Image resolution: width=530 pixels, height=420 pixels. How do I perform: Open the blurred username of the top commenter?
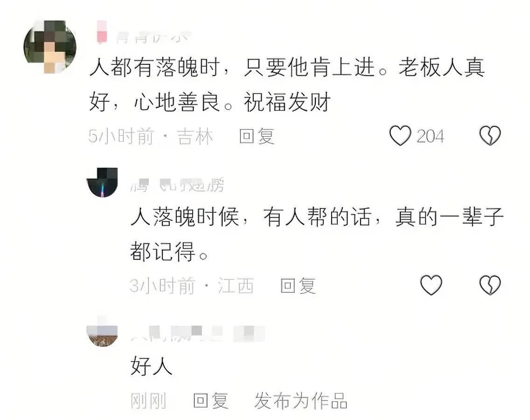tap(143, 36)
